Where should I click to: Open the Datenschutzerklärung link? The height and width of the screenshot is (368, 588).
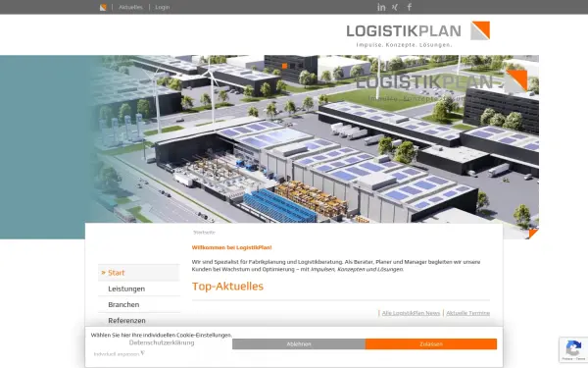[x=162, y=342]
